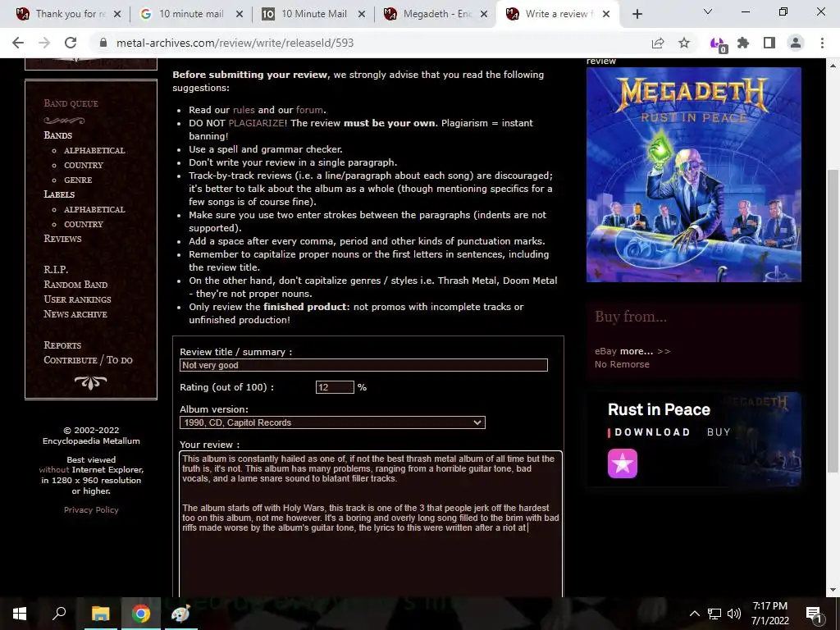The height and width of the screenshot is (630, 840).
Task: Click the Rating out of 100 field
Action: pos(335,387)
